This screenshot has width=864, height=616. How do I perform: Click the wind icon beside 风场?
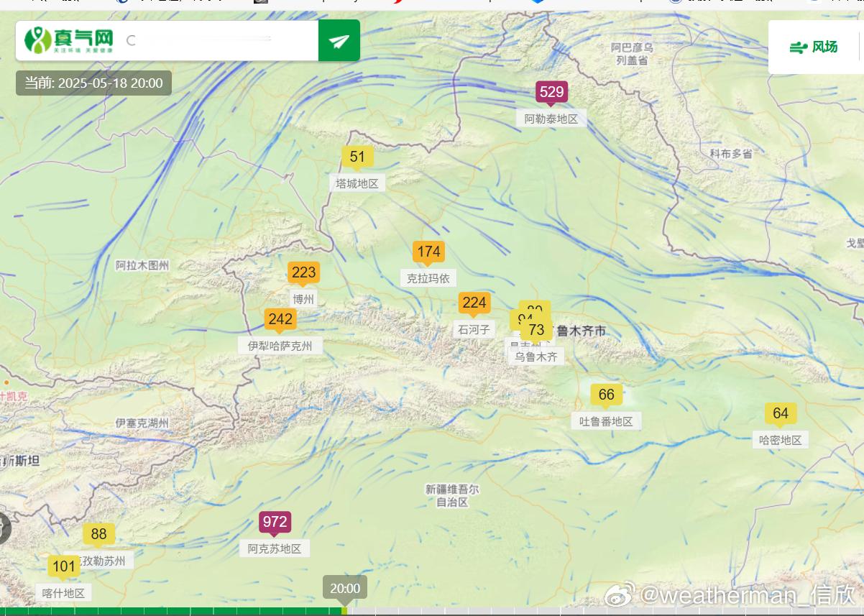tap(799, 47)
